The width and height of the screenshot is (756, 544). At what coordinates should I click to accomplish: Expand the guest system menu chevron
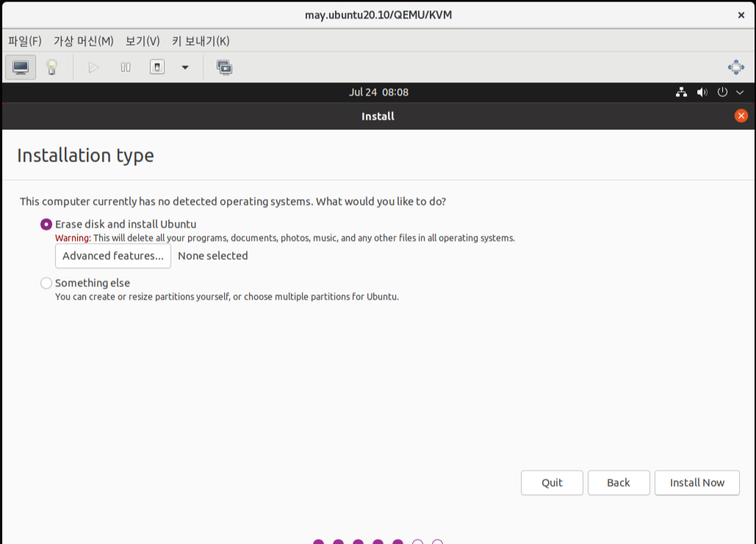click(740, 92)
